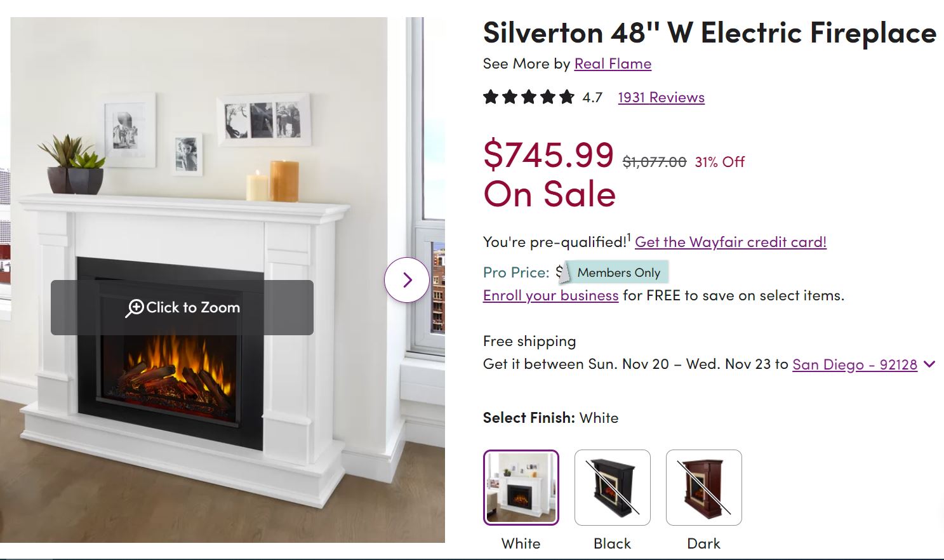Click the Members Only price tag
The height and width of the screenshot is (560, 944).
[x=618, y=272]
